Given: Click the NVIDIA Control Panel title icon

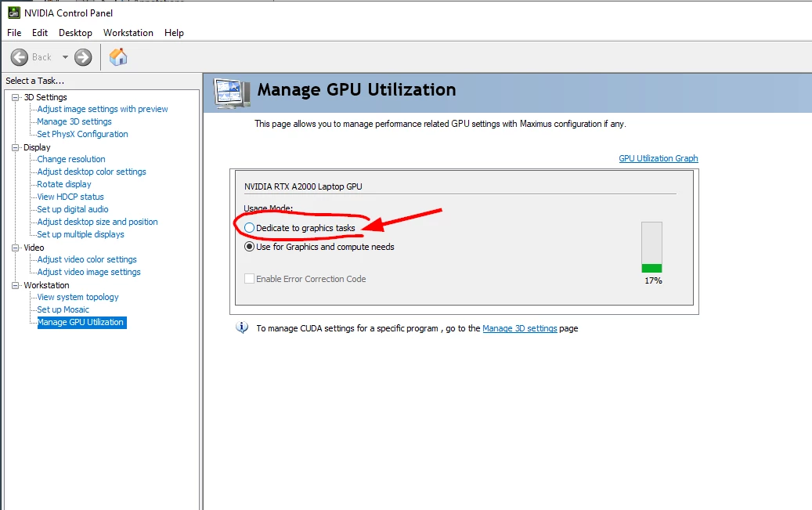Looking at the screenshot, I should [x=14, y=13].
